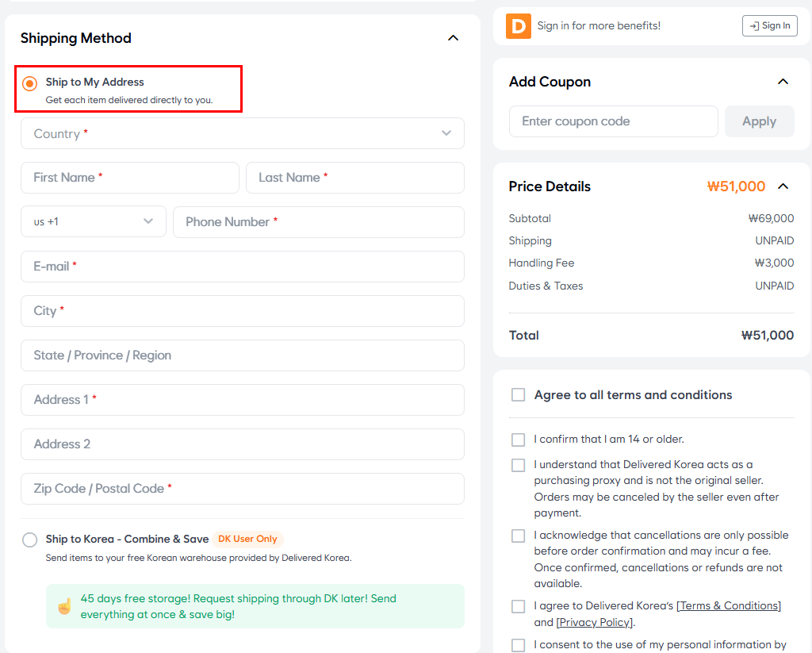Open the Privacy Policy link
Screen dimensions: 812x653
click(594, 623)
